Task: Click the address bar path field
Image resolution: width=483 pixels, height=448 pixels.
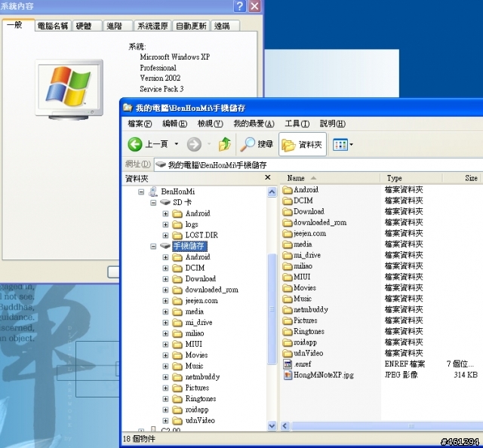Action: coord(318,165)
